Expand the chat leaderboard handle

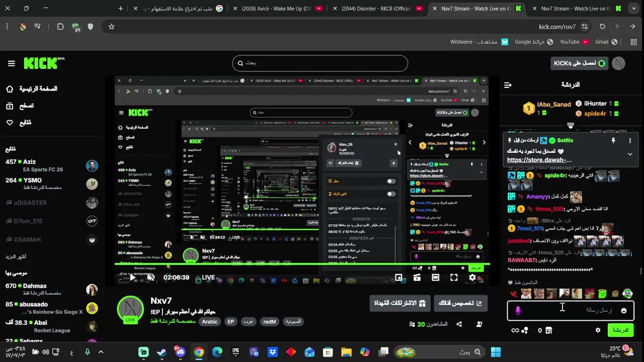click(x=571, y=125)
